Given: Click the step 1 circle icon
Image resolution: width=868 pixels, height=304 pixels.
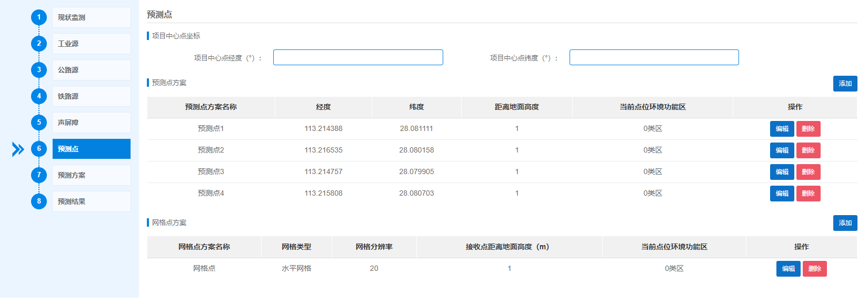Looking at the screenshot, I should tap(39, 17).
